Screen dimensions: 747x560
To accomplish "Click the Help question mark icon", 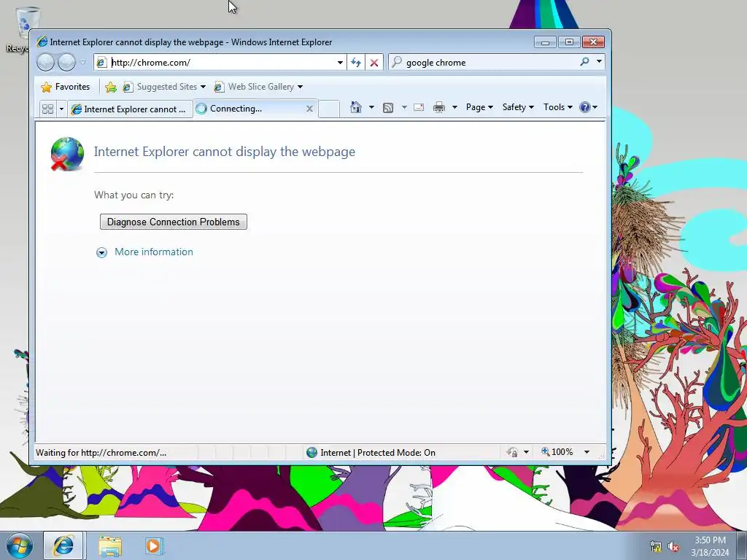I will (x=585, y=107).
